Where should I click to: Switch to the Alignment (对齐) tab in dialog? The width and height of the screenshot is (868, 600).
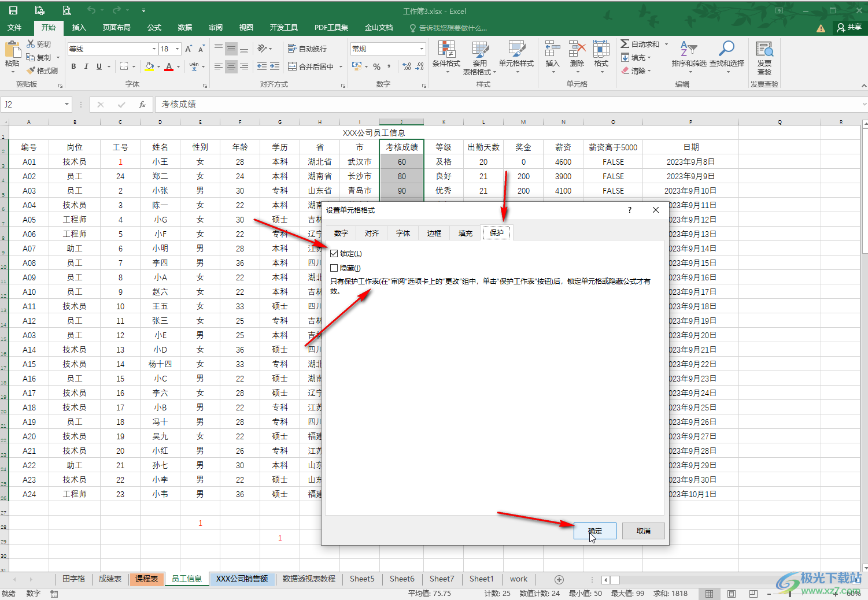tap(372, 233)
